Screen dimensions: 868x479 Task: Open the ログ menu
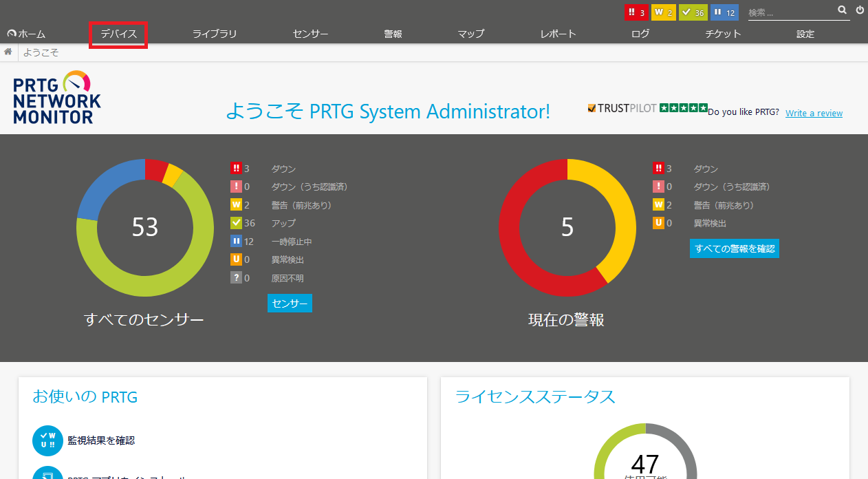tap(640, 34)
